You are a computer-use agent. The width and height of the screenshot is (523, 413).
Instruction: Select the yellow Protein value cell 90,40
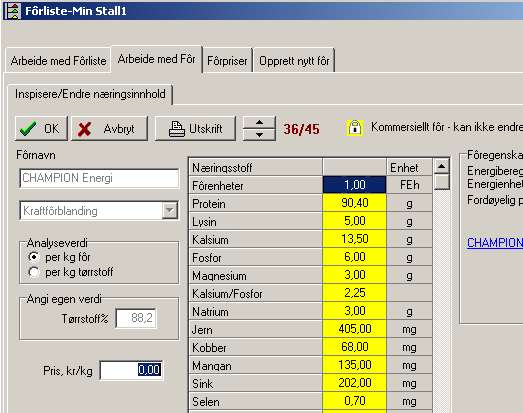click(x=355, y=203)
